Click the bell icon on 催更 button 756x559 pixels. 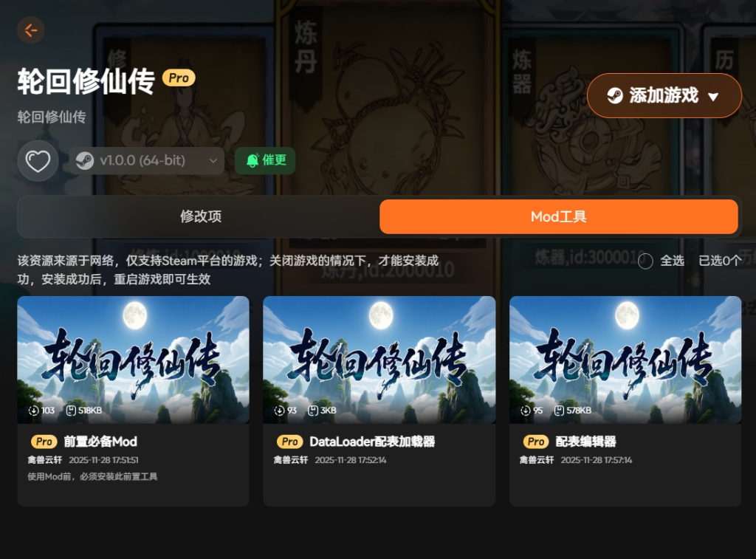(x=252, y=160)
